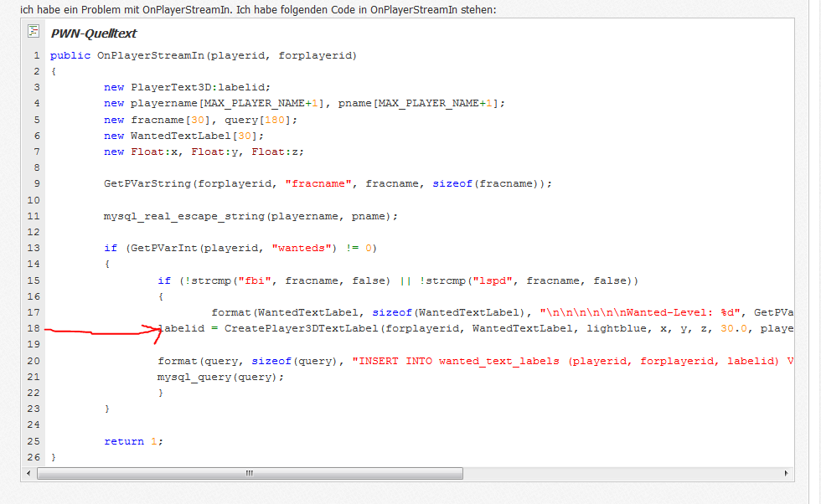Click the new PlayerText3D:labelid declaration

(187, 87)
